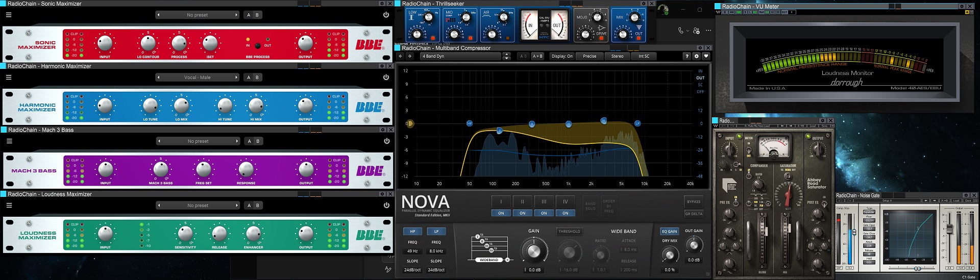The height and width of the screenshot is (280, 980).
Task: Click the Harmonic Maximizer power icon
Action: [386, 78]
